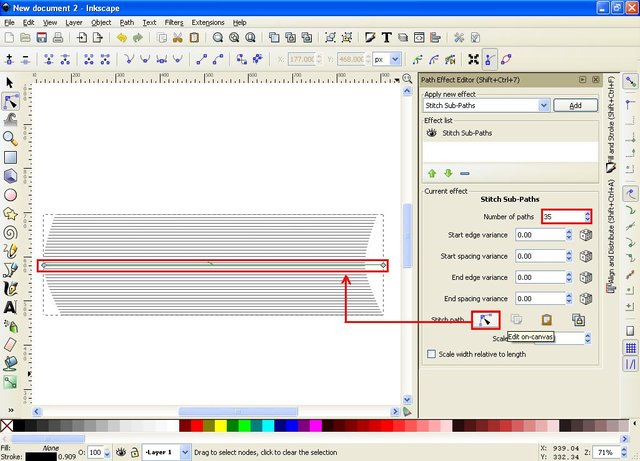Select the 3D Box tool
Screen dimensions: 640x461
point(10,176)
